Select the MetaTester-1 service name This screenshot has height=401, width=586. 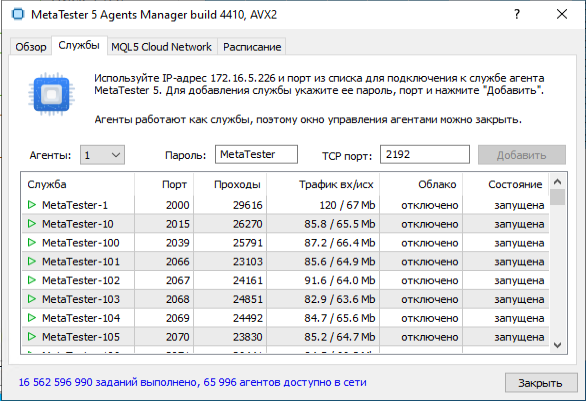pyautogui.click(x=75, y=205)
